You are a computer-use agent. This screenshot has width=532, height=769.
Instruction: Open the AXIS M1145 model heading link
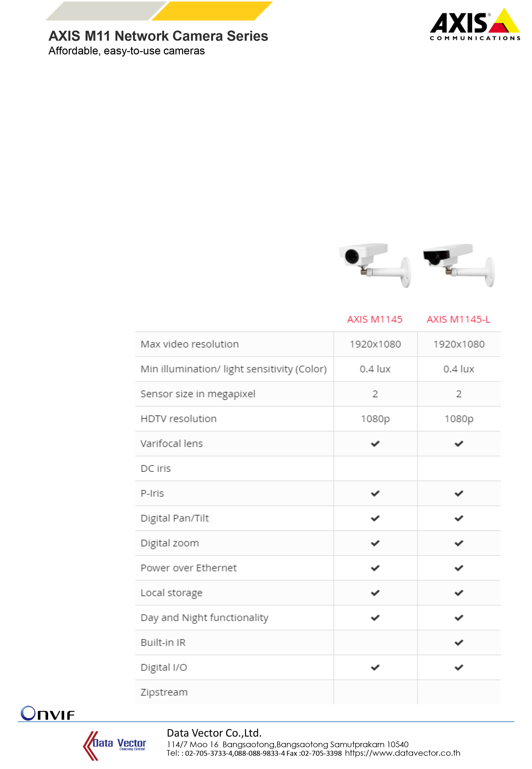tap(375, 319)
